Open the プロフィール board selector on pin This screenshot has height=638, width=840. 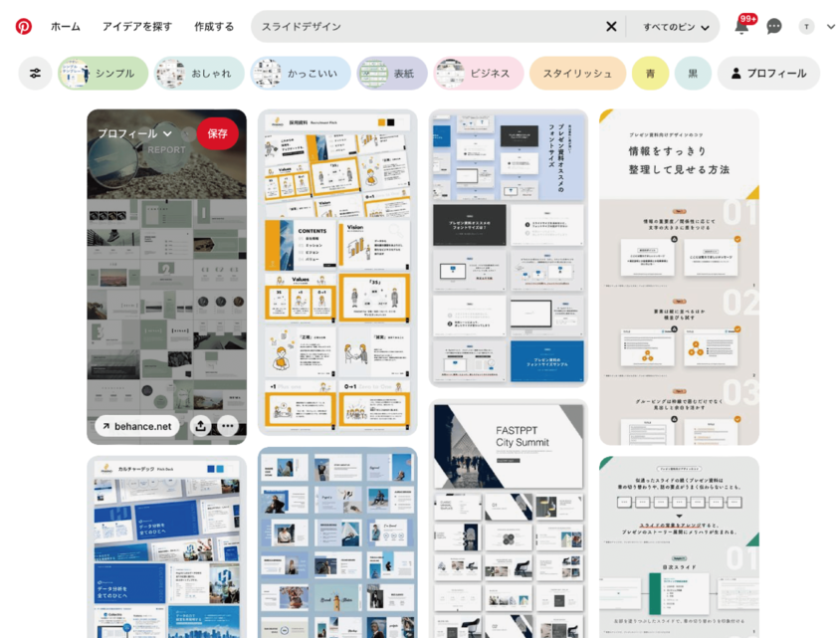134,133
